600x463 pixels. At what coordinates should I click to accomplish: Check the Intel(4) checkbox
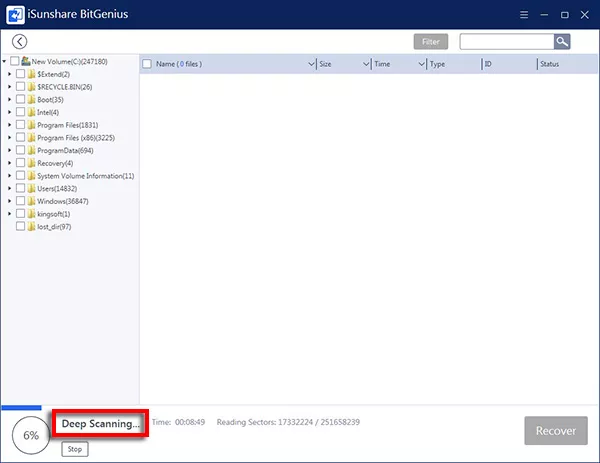21,112
